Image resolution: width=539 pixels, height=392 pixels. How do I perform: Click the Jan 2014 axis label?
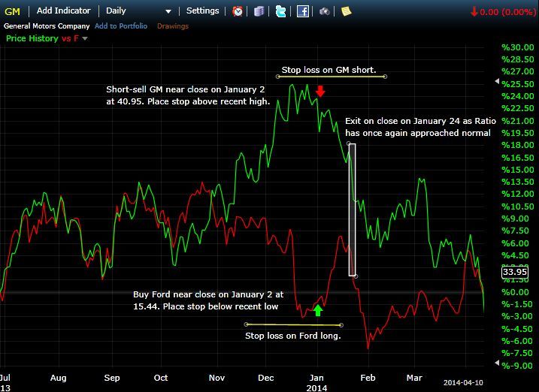click(316, 383)
